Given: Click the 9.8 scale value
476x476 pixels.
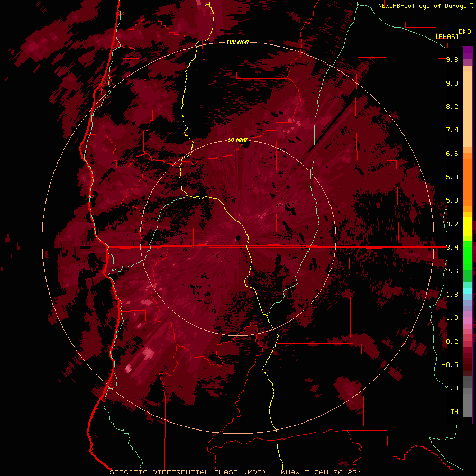Looking at the screenshot, I should click(452, 59).
